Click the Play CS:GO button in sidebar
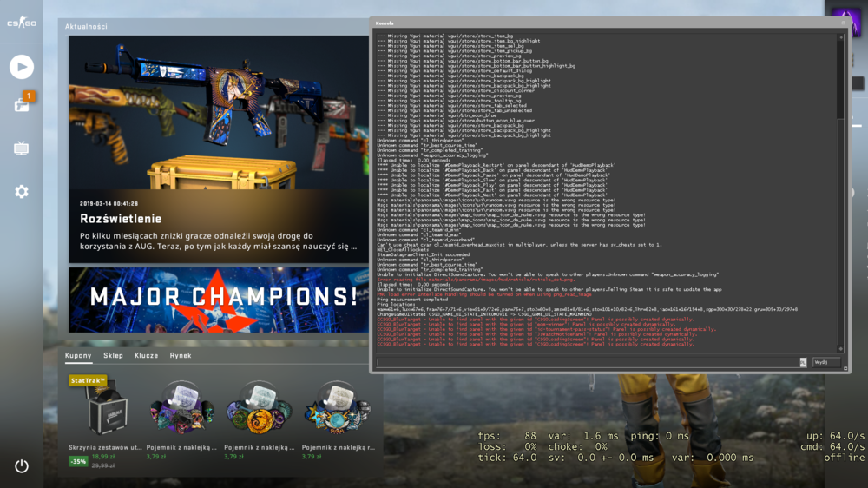Viewport: 868px width, 488px height. (x=22, y=67)
